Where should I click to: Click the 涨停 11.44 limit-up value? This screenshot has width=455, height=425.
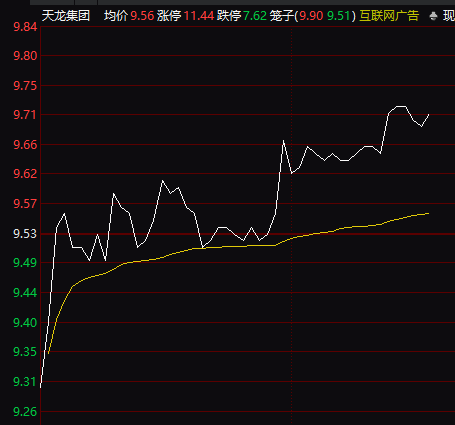tap(185, 16)
